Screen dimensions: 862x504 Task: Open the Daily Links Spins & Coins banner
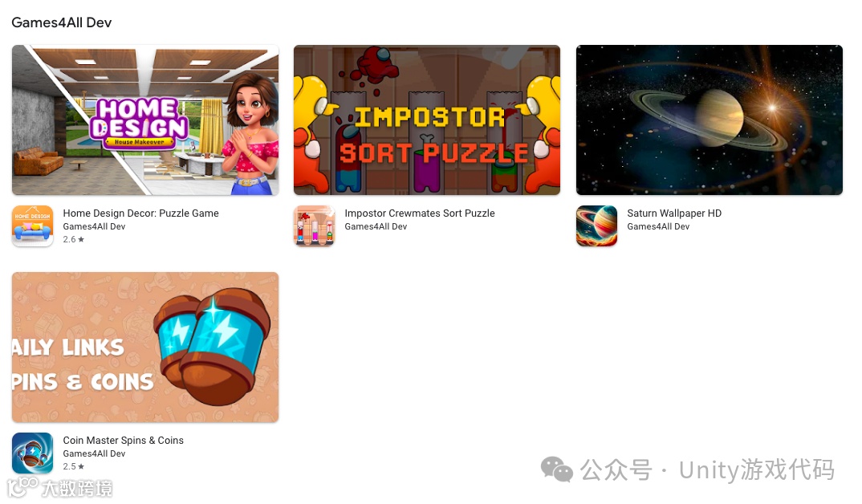click(145, 348)
